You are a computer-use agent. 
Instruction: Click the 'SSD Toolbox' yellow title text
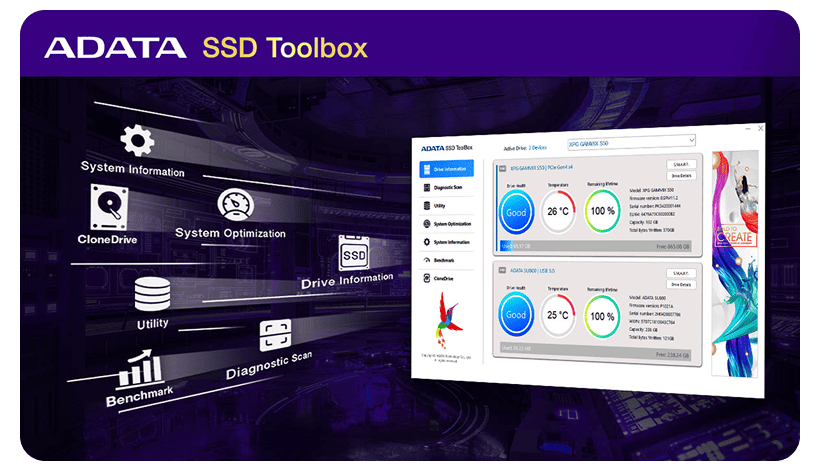point(285,48)
